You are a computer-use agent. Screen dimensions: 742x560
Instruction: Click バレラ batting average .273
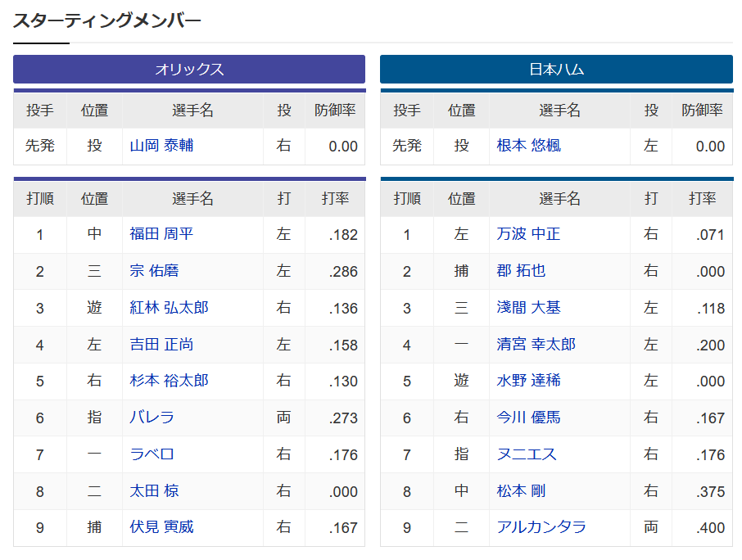343,418
